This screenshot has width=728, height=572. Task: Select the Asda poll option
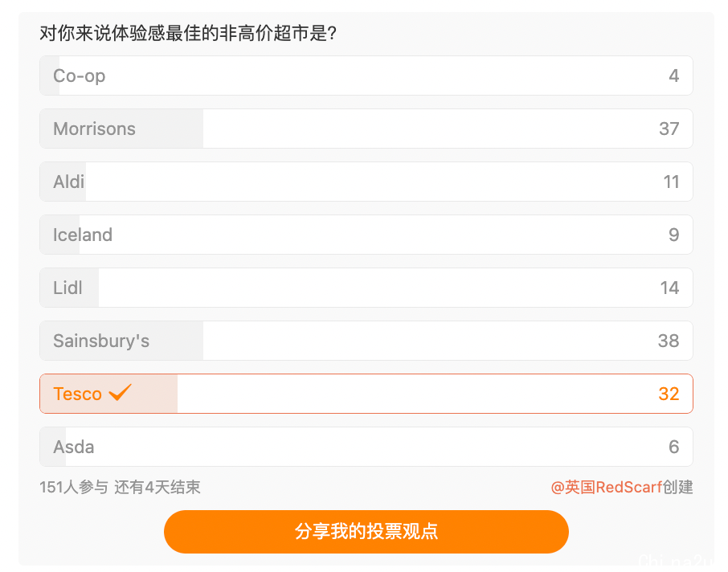pos(366,447)
